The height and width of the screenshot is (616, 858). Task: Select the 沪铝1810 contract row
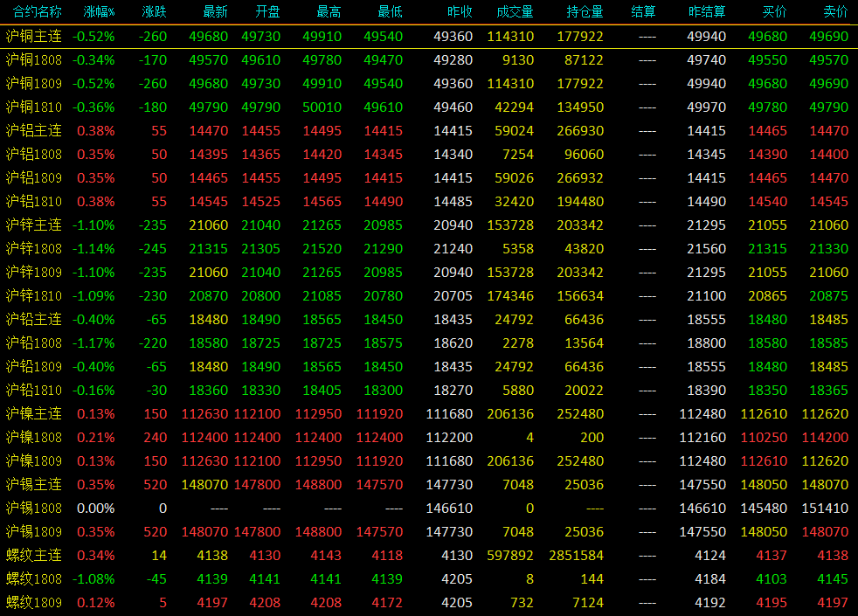coord(429,201)
